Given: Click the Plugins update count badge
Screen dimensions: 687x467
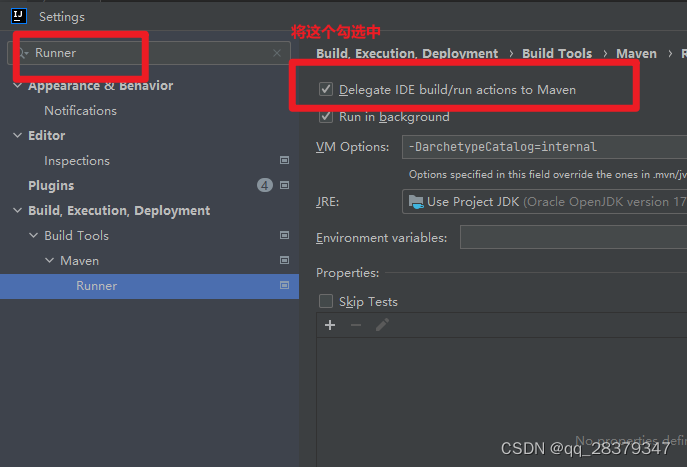Looking at the screenshot, I should point(265,185).
